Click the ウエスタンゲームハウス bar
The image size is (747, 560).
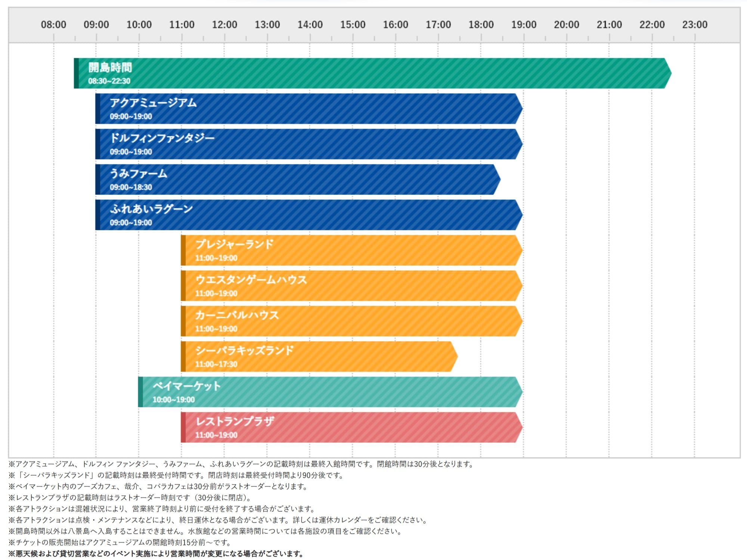[352, 286]
